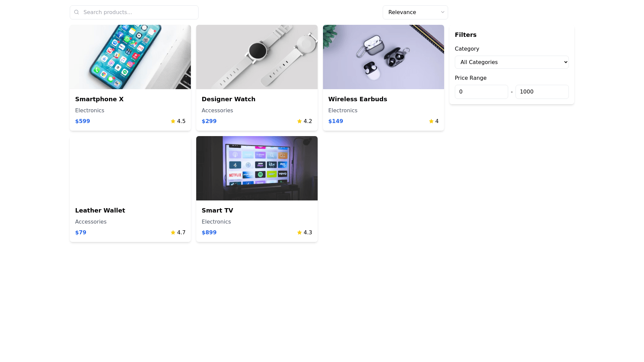Viewport: 644px width, 362px height.
Task: Click the Smart TV star rating icon
Action: coord(300,233)
